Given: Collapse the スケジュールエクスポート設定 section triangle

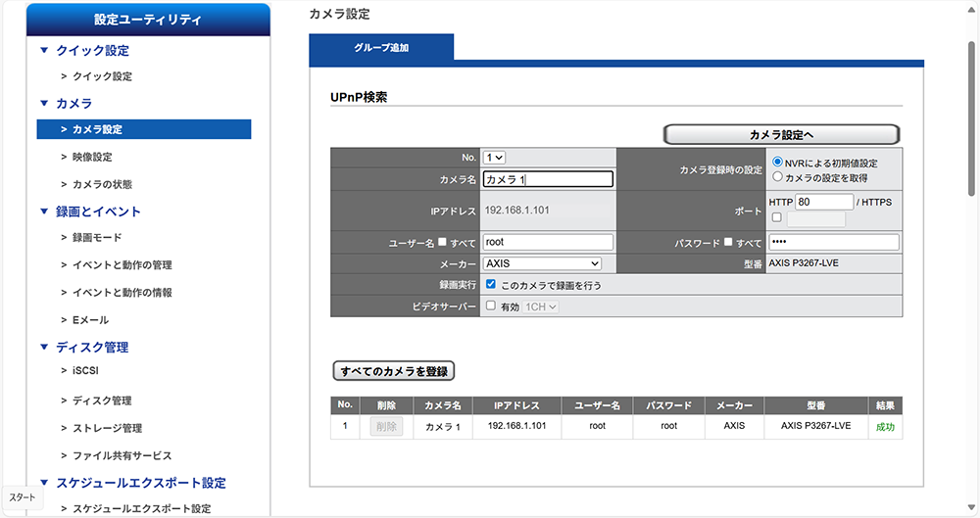Looking at the screenshot, I should [44, 483].
